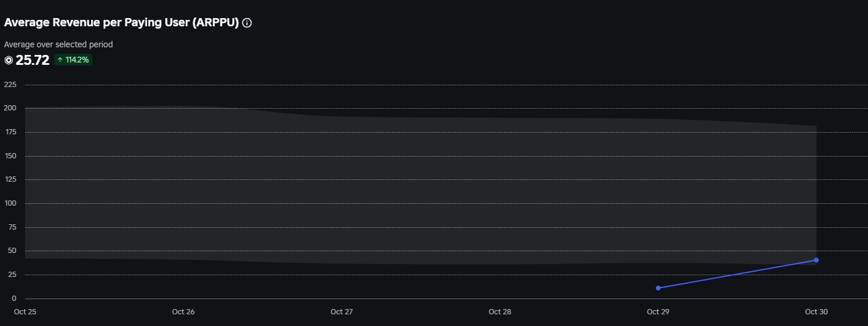Viewport: 868px width, 326px height.
Task: Click the ARPPU info icon
Action: tap(247, 23)
